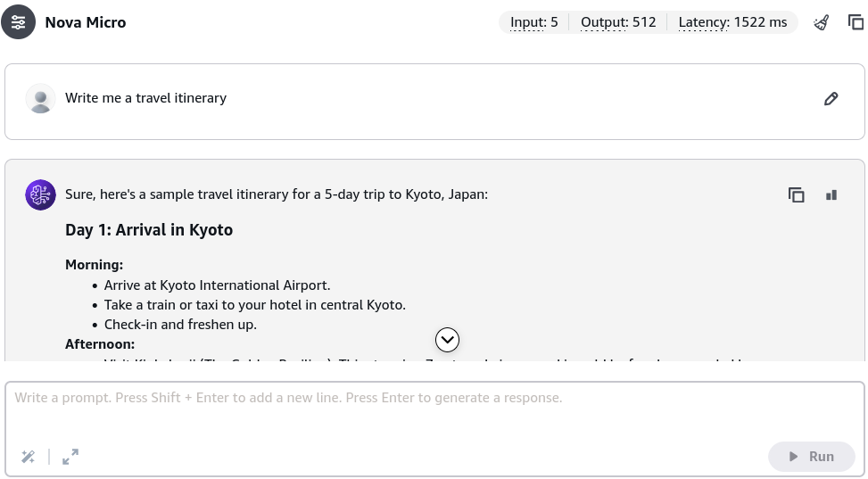This screenshot has width=868, height=479.
Task: Click the purple AI model avatar icon
Action: point(40,195)
